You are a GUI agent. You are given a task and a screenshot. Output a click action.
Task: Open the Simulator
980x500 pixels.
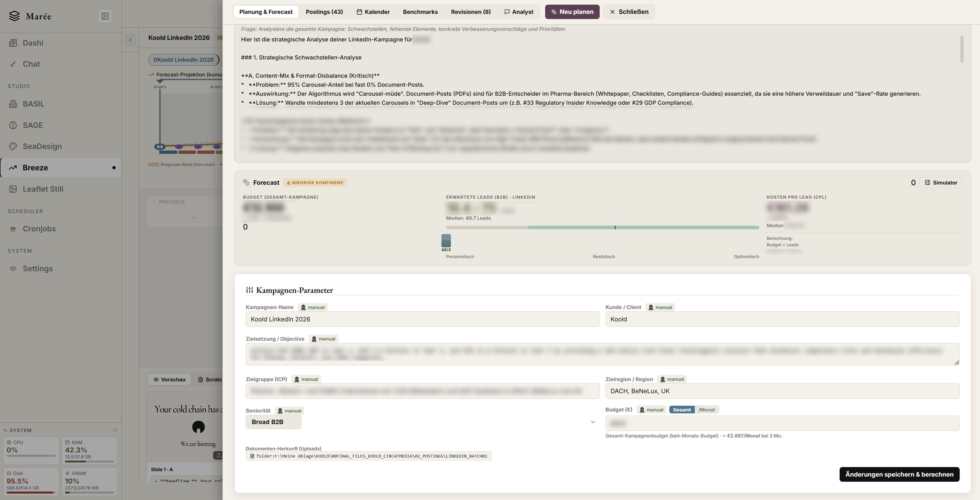(x=941, y=182)
